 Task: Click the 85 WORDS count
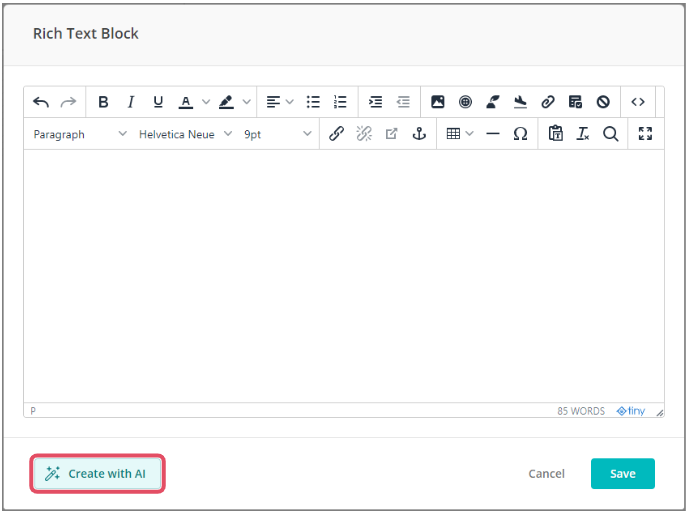[581, 411]
